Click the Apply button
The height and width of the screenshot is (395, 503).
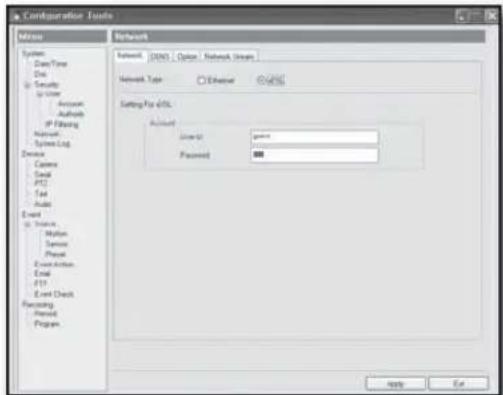(x=395, y=384)
